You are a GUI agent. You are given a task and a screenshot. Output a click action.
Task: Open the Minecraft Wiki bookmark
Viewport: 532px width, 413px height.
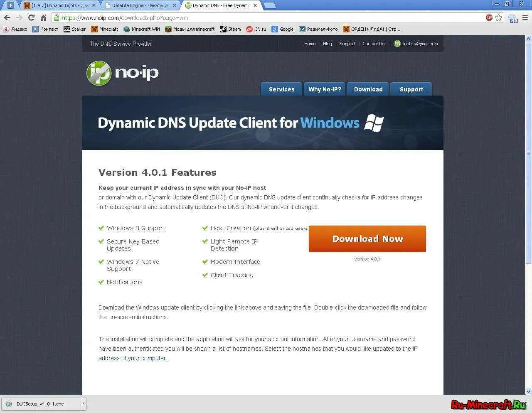coord(142,29)
